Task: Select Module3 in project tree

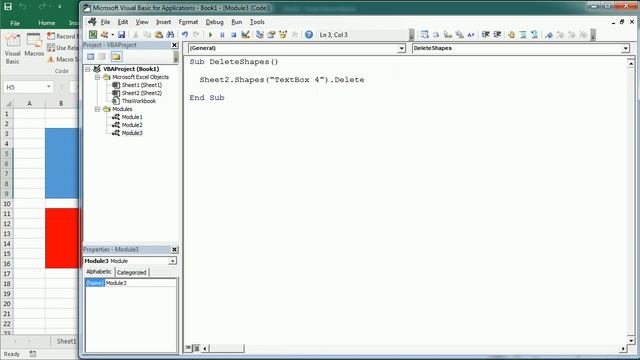Action: point(132,133)
